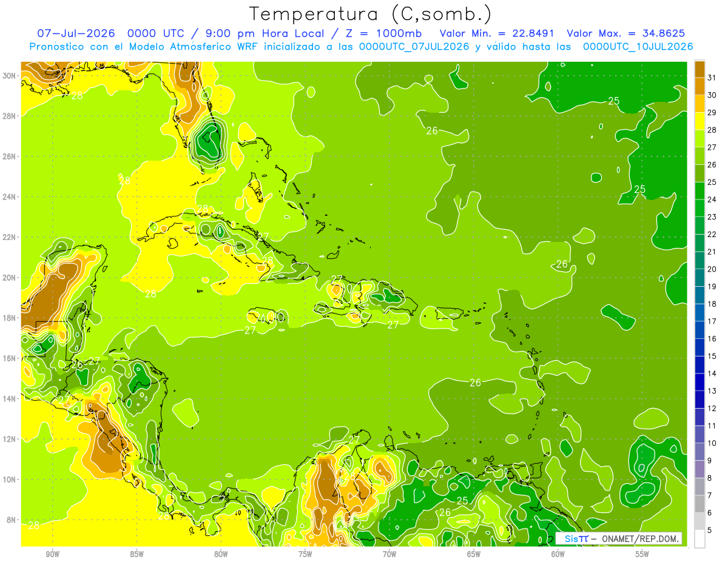728x562 pixels.
Task: Click the '28N' latitude axis label
Action: point(10,116)
